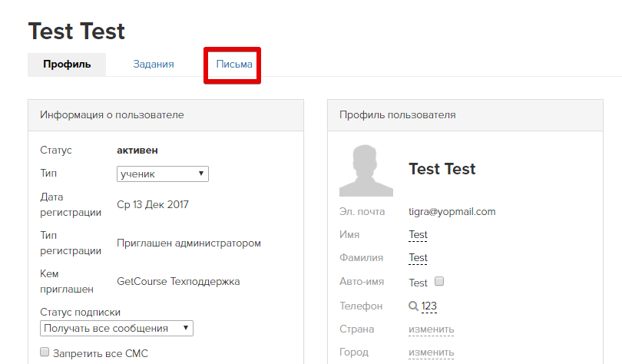This screenshot has width=622, height=364.
Task: Click the arrow of the ученик combo box
Action: [x=201, y=174]
